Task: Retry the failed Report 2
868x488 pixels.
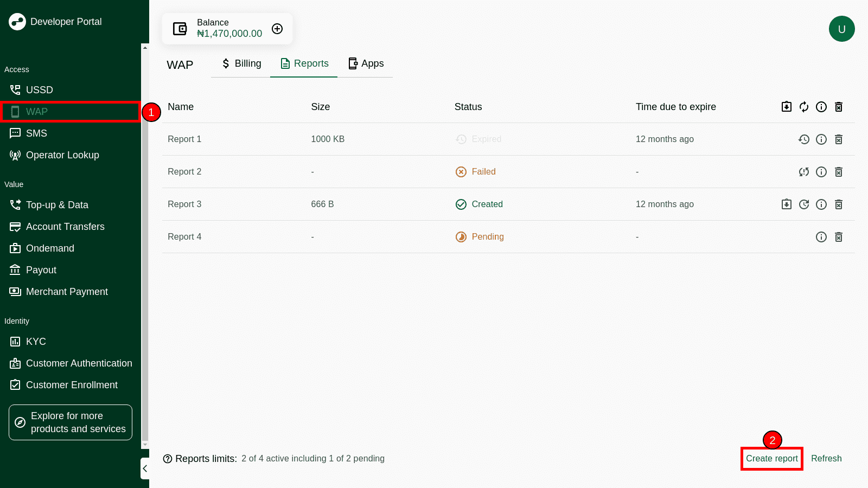Action: coord(803,172)
